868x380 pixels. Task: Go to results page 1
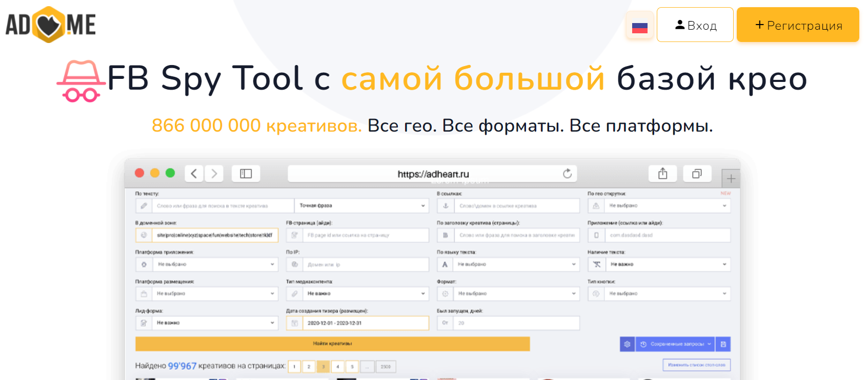294,367
